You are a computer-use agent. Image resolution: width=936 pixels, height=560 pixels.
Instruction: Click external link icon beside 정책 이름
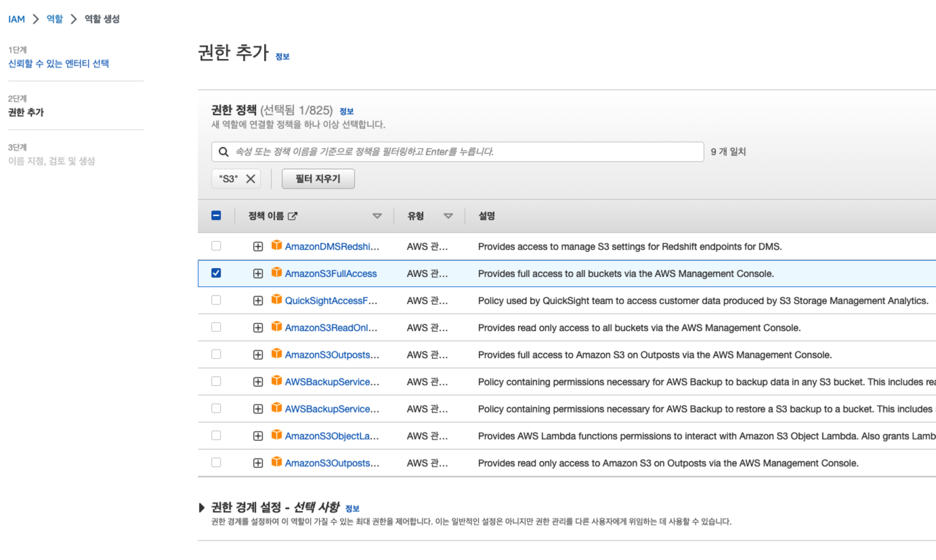[293, 216]
